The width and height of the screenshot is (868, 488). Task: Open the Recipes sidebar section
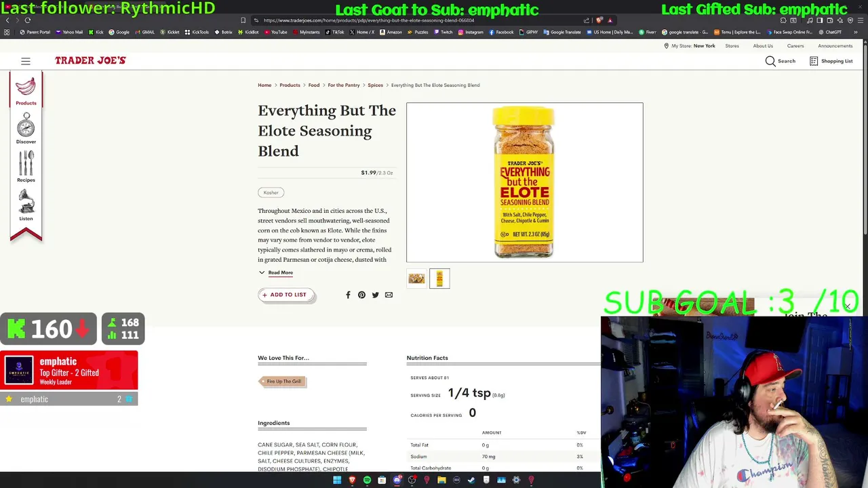tap(26, 167)
